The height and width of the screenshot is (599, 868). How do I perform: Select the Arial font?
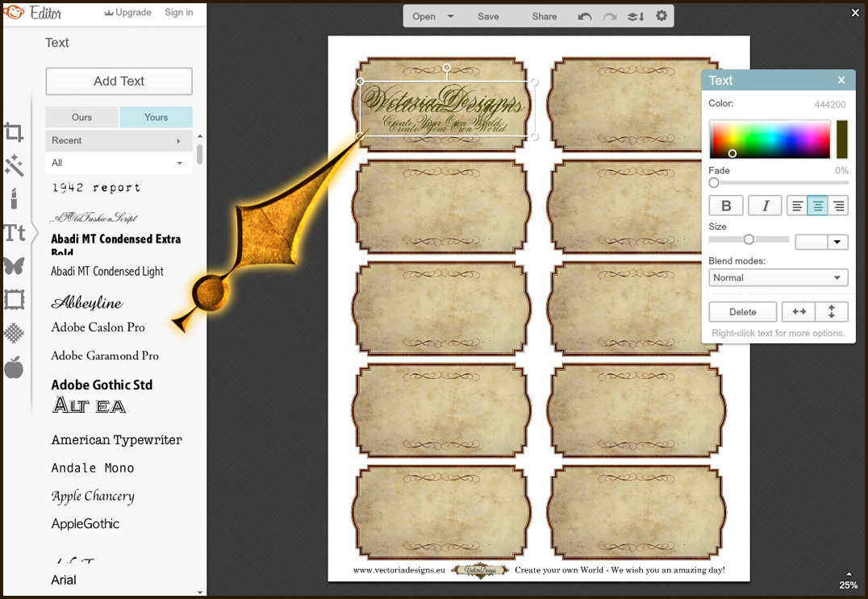tap(64, 580)
